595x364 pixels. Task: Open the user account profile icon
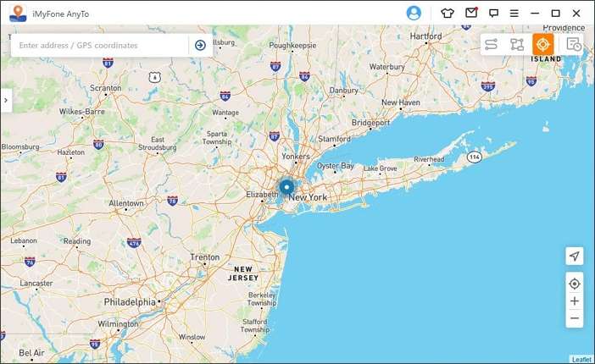[414, 14]
